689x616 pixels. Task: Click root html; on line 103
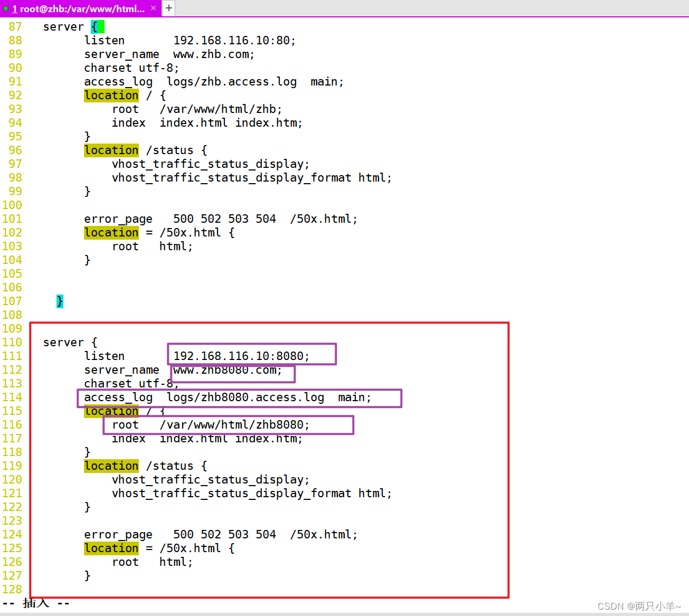coord(153,247)
